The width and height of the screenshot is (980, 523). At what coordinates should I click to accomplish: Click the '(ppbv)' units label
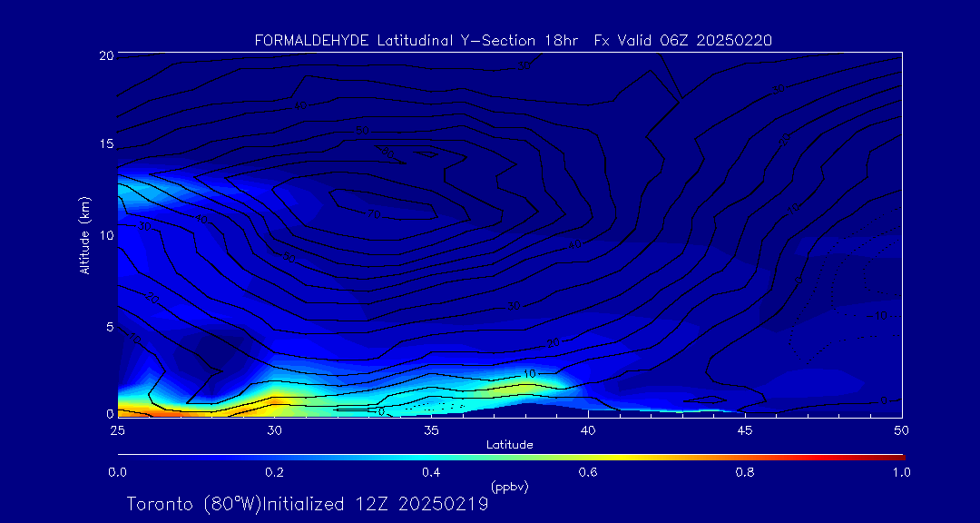(510, 486)
